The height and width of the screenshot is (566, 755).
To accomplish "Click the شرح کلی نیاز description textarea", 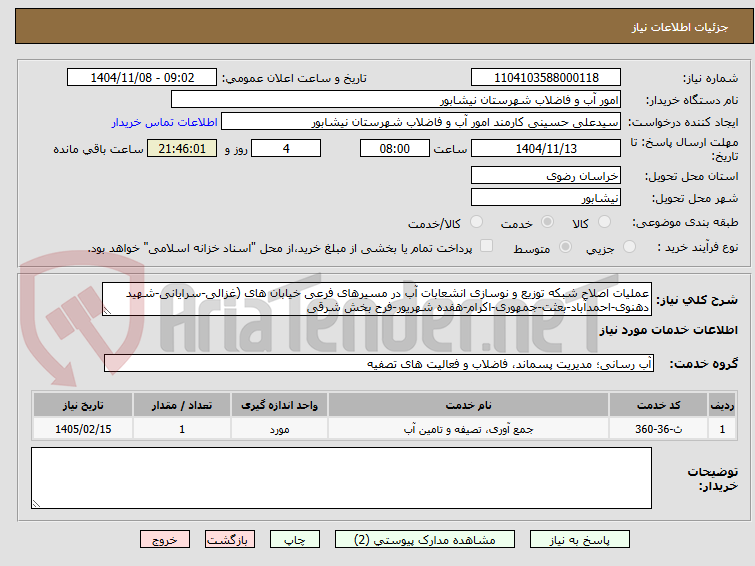I will click(x=377, y=299).
